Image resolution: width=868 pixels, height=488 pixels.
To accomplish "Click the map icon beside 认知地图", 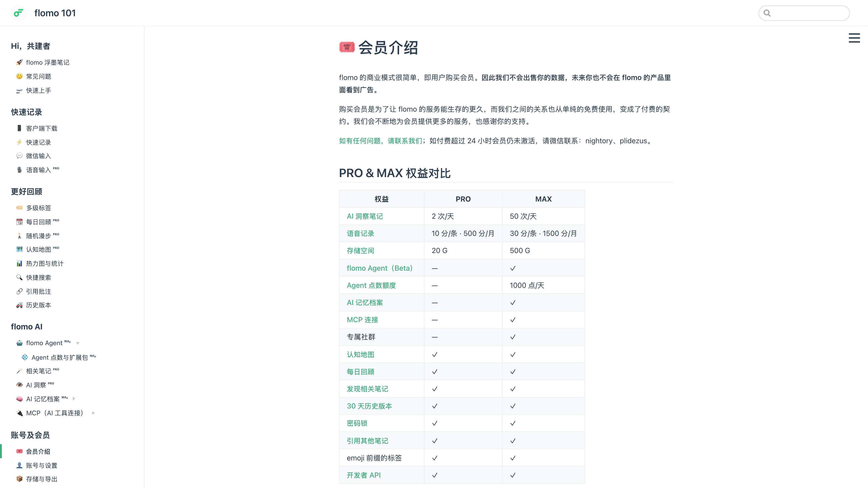I will tap(19, 249).
